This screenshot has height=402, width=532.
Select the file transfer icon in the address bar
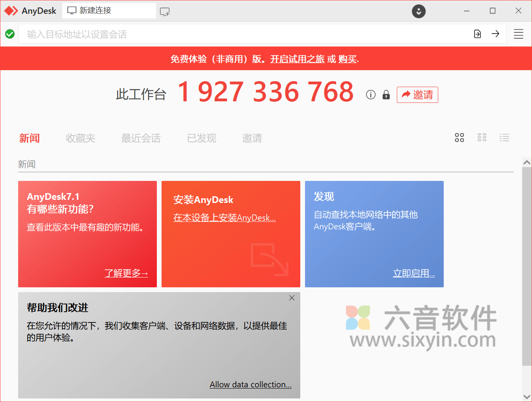pos(477,34)
